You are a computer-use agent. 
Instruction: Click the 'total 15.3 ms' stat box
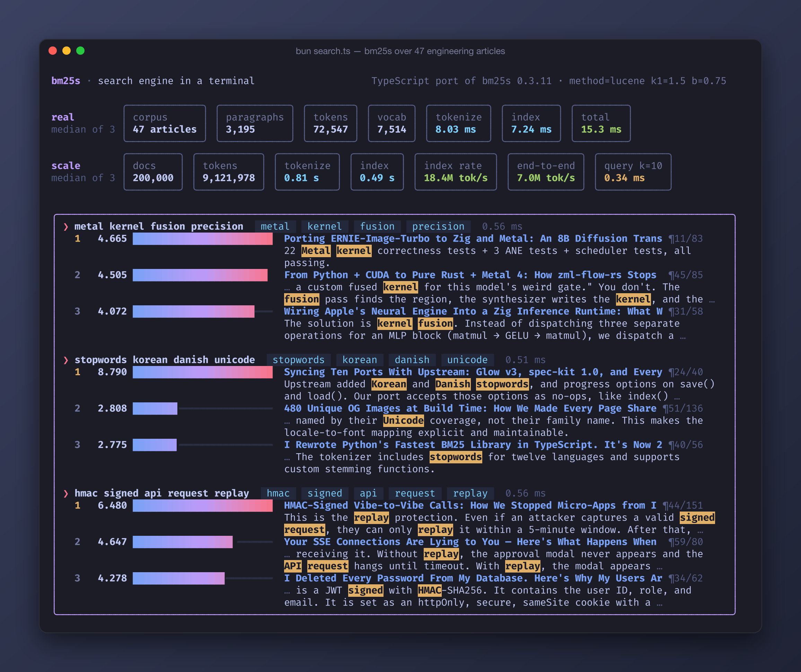coord(601,123)
